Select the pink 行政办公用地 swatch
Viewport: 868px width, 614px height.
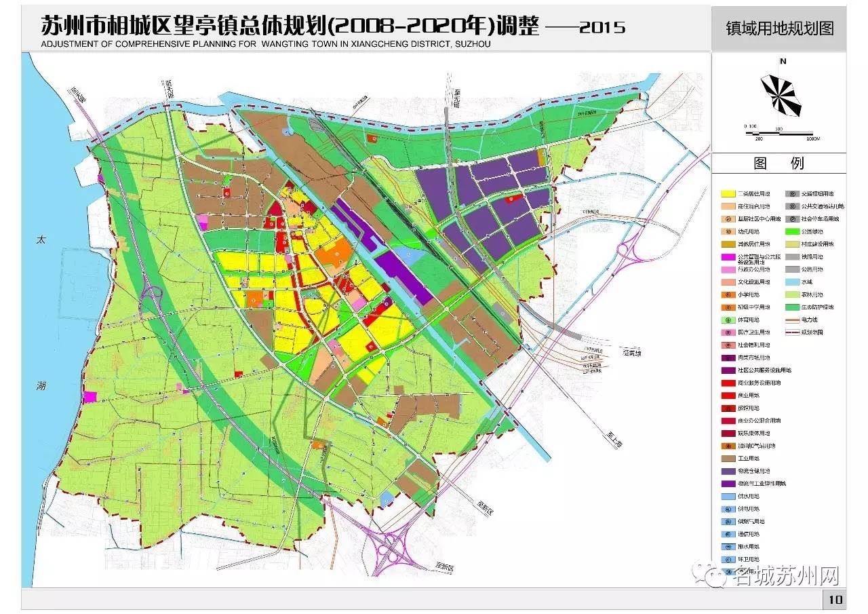727,269
